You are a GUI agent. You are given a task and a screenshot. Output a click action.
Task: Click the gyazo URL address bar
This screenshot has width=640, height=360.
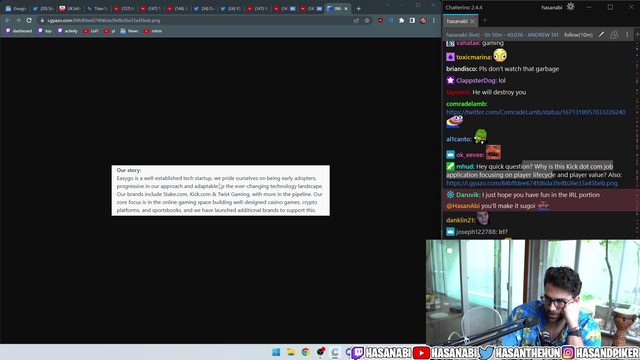196,20
